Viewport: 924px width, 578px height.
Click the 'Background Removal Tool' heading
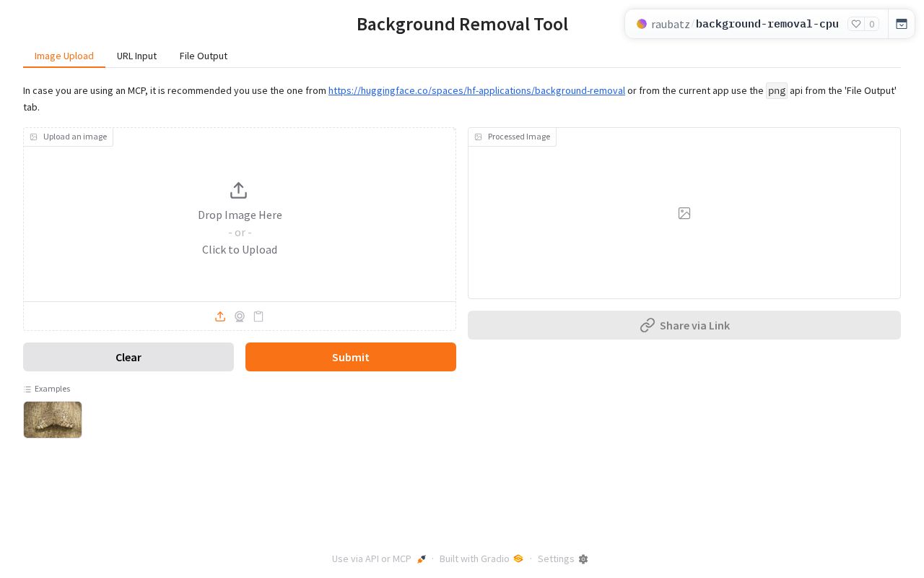point(462,24)
